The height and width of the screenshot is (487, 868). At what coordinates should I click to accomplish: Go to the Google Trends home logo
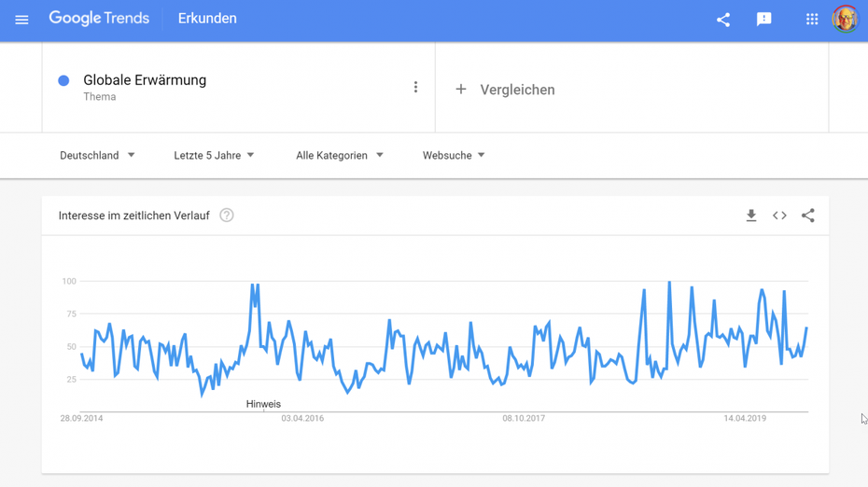tap(99, 19)
